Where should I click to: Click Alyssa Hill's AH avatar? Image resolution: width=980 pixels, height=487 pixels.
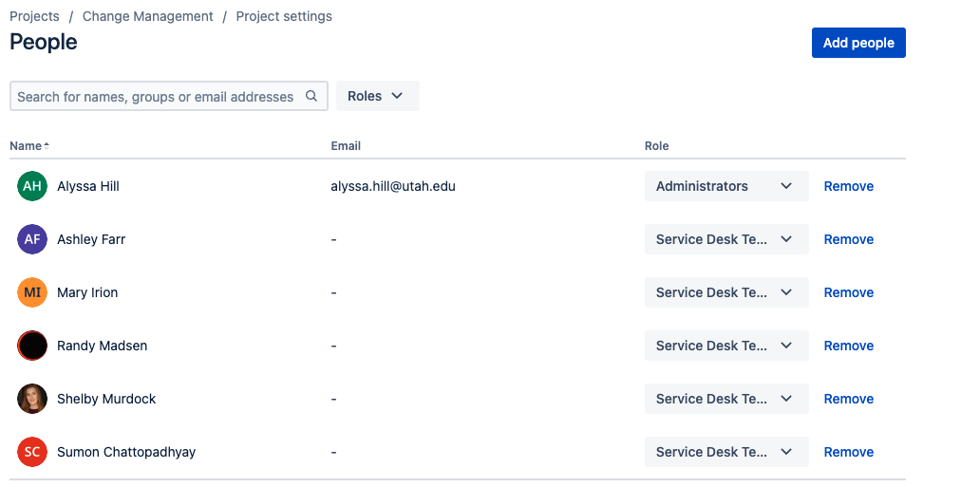(32, 186)
